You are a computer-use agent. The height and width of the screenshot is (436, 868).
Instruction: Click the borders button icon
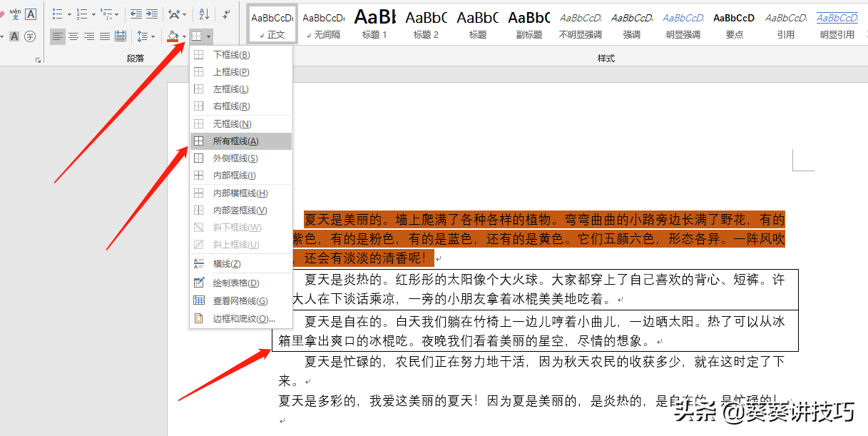(196, 36)
